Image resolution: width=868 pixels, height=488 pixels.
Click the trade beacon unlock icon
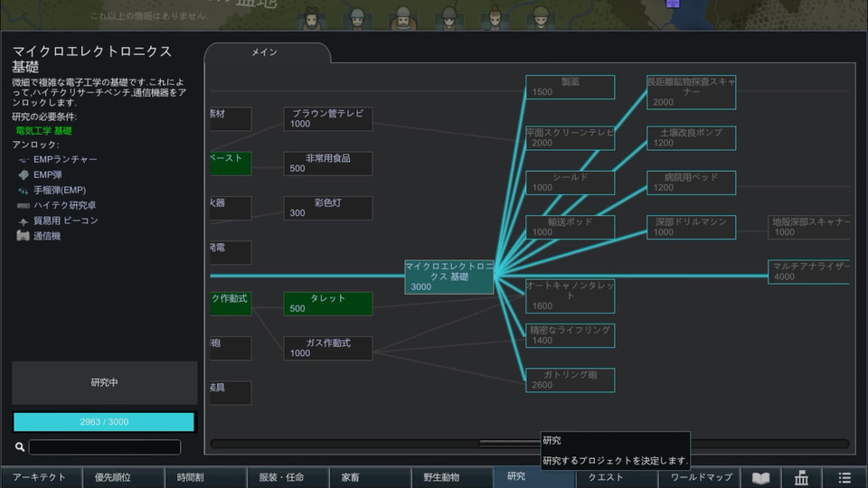pyautogui.click(x=23, y=221)
